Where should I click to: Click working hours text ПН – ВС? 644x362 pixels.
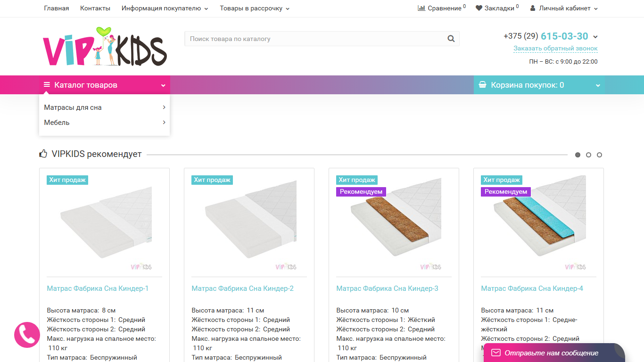pos(563,62)
